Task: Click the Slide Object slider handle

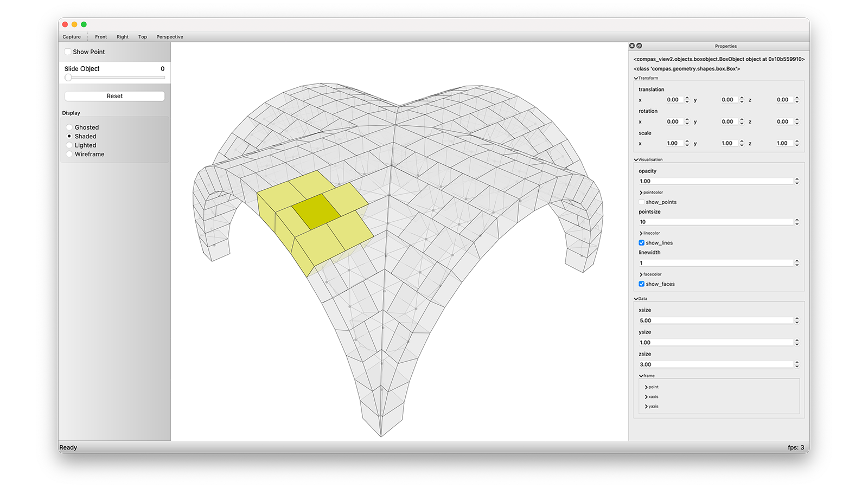Action: point(68,78)
